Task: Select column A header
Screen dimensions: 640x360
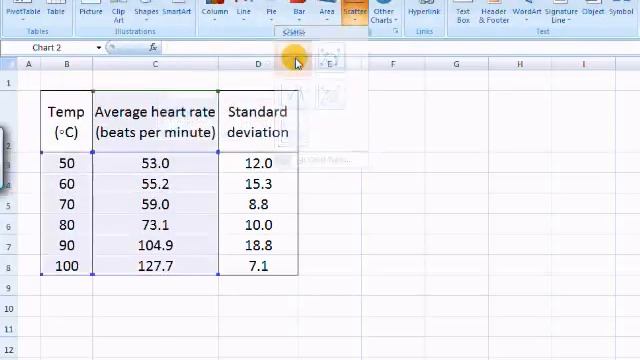Action: click(29, 64)
